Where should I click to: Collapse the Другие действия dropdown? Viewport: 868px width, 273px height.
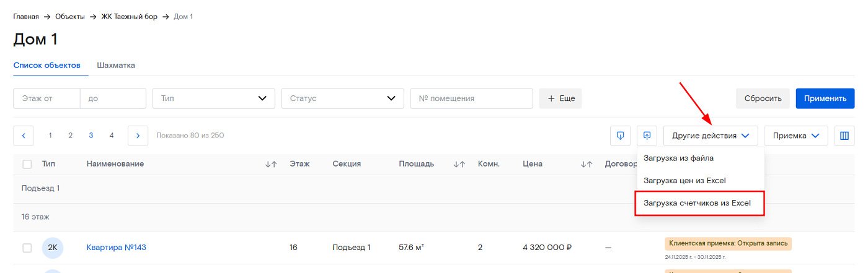(x=711, y=136)
